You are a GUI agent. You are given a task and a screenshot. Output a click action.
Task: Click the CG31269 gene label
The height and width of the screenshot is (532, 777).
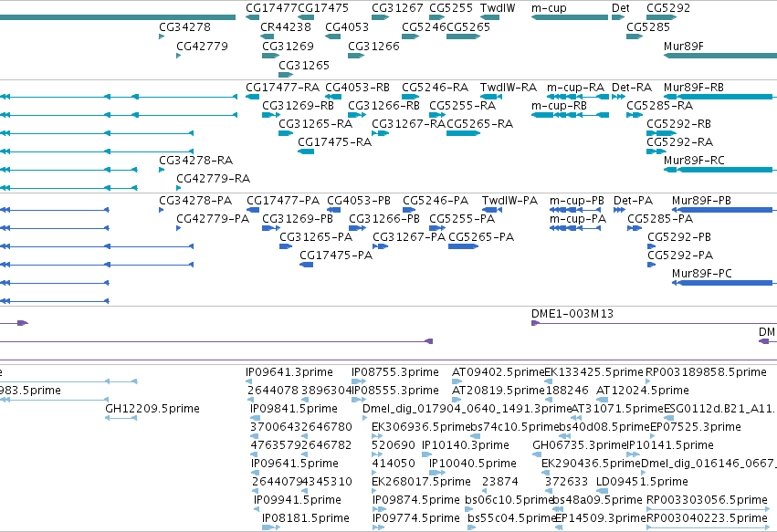[x=288, y=46]
